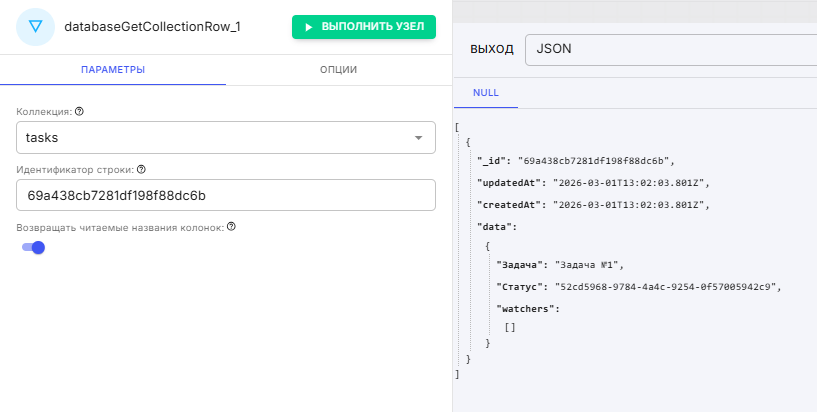The height and width of the screenshot is (412, 817).
Task: Click the node name databaseGetCollectionRow_1
Action: [152, 27]
